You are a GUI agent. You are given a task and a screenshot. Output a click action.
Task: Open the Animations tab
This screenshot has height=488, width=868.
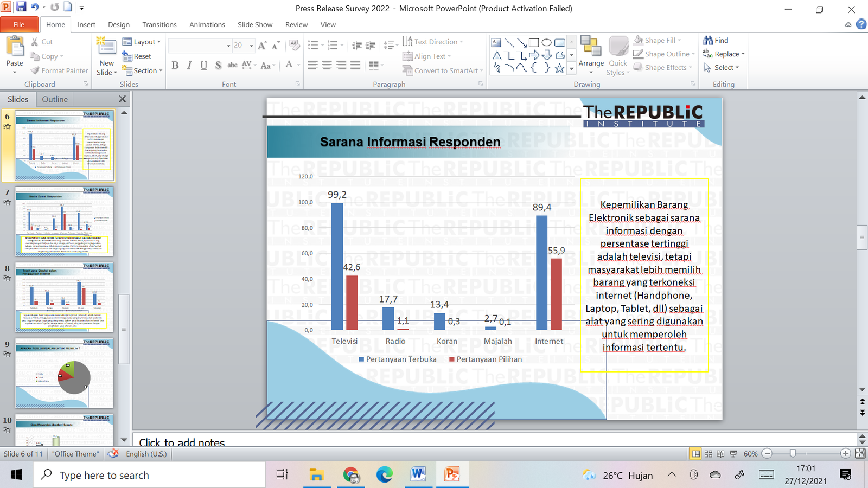point(207,24)
